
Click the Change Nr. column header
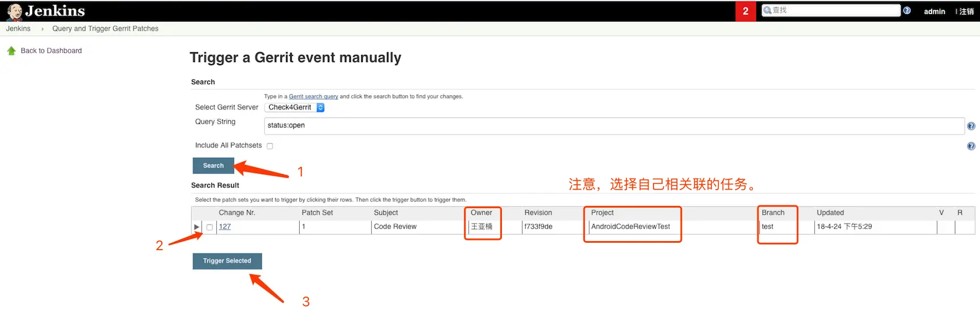pyautogui.click(x=237, y=213)
